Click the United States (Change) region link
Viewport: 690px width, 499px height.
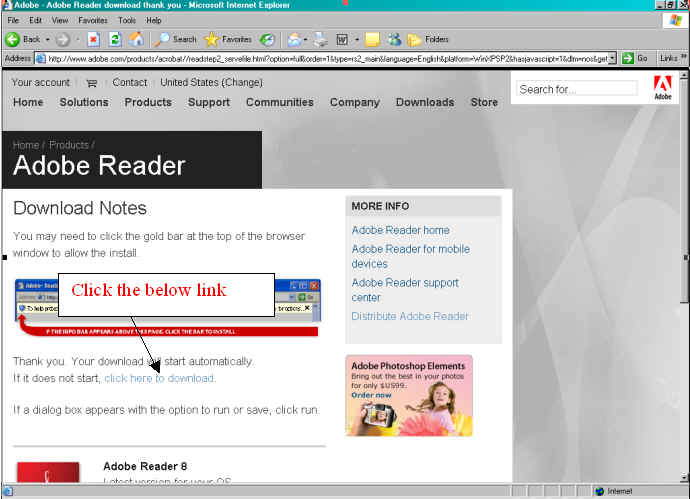[x=211, y=82]
